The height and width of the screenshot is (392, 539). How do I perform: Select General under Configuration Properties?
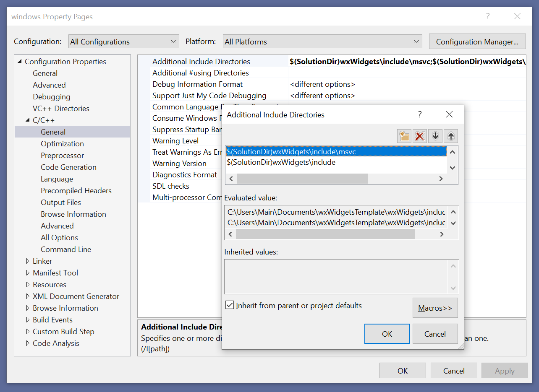[x=45, y=73]
